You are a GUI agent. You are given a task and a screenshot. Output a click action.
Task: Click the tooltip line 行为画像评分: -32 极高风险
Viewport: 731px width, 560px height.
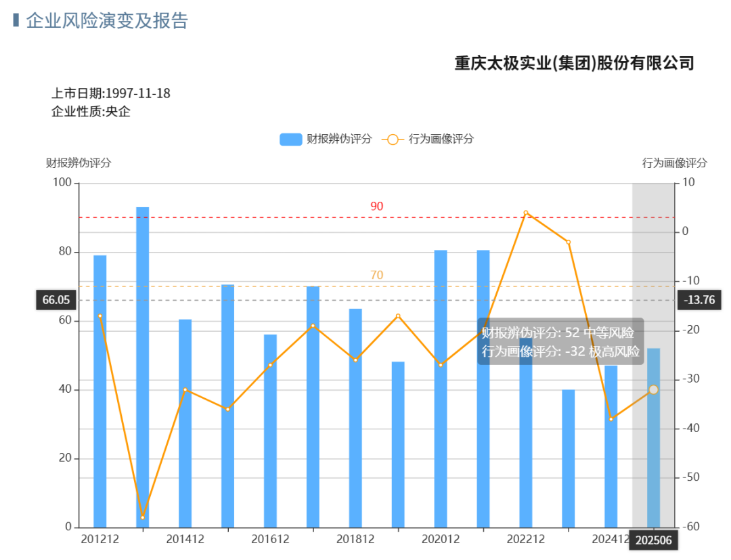560,351
